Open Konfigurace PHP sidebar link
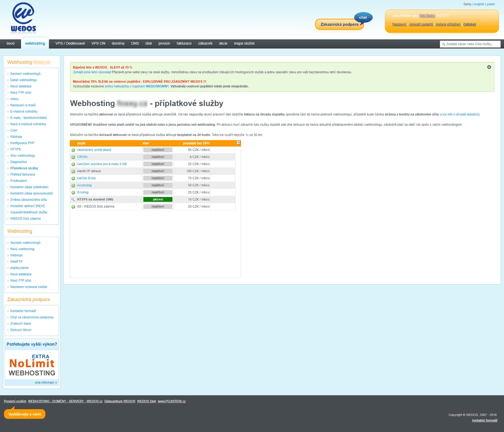The height and width of the screenshot is (432, 504). point(22,143)
